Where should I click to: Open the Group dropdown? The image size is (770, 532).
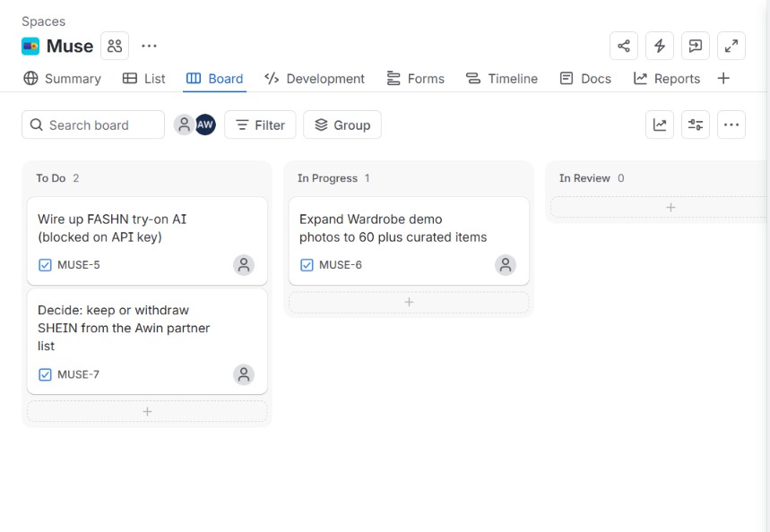tap(342, 124)
